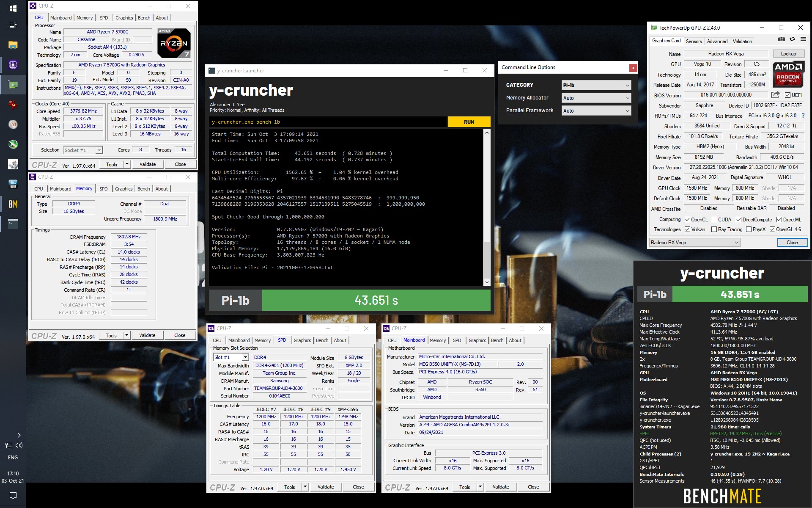Toggle the PhysX checkbox
This screenshot has height=508, width=812.
[x=749, y=229]
